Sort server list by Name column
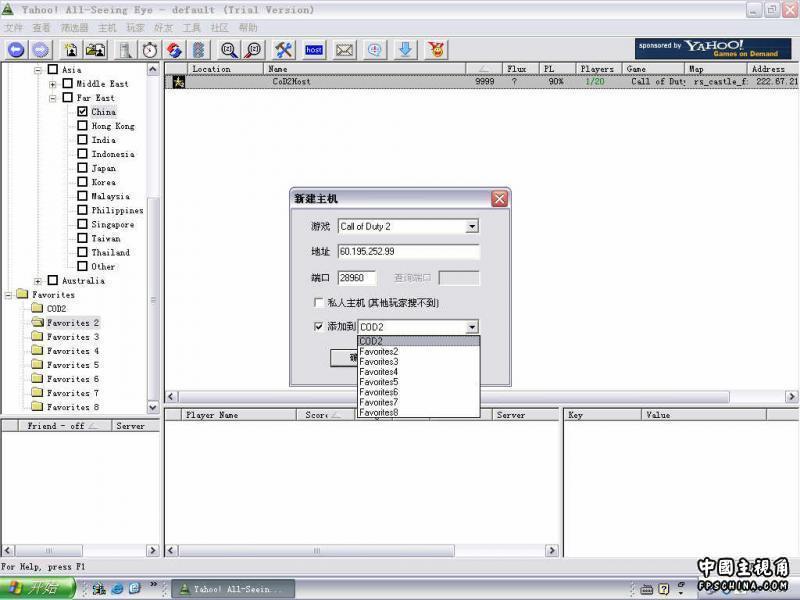Screen dimensions: 800x600 [364, 68]
